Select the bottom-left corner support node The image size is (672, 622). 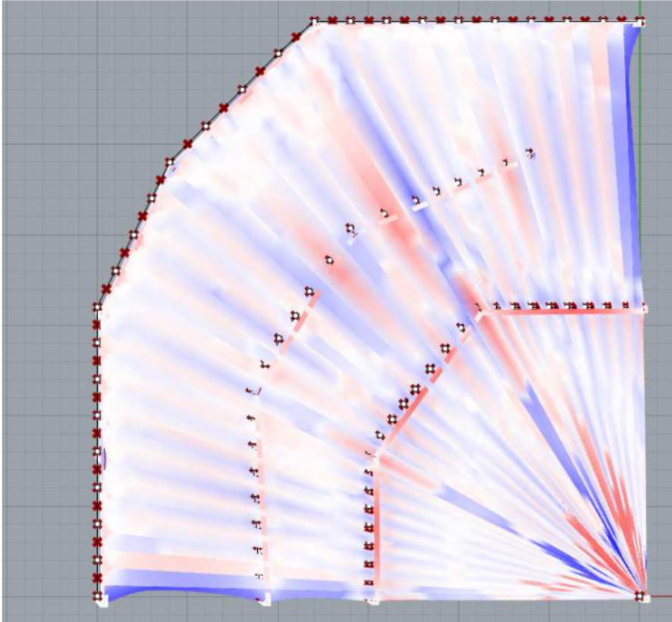click(100, 599)
